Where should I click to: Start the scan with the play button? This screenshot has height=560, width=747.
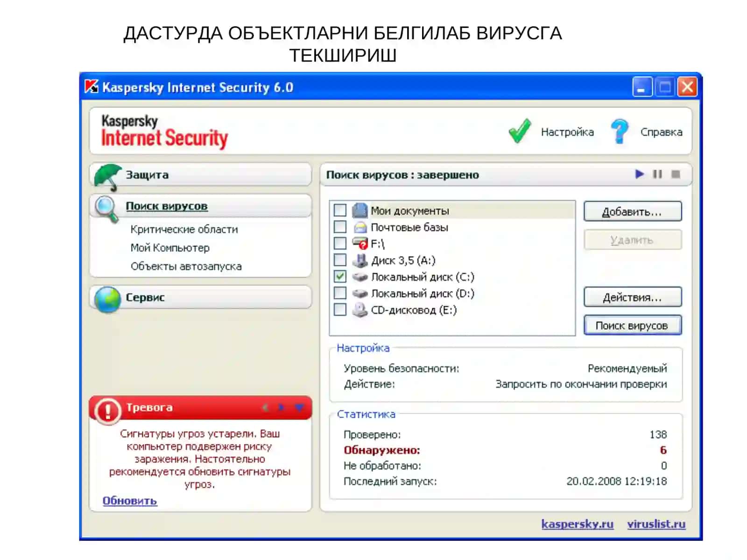640,174
